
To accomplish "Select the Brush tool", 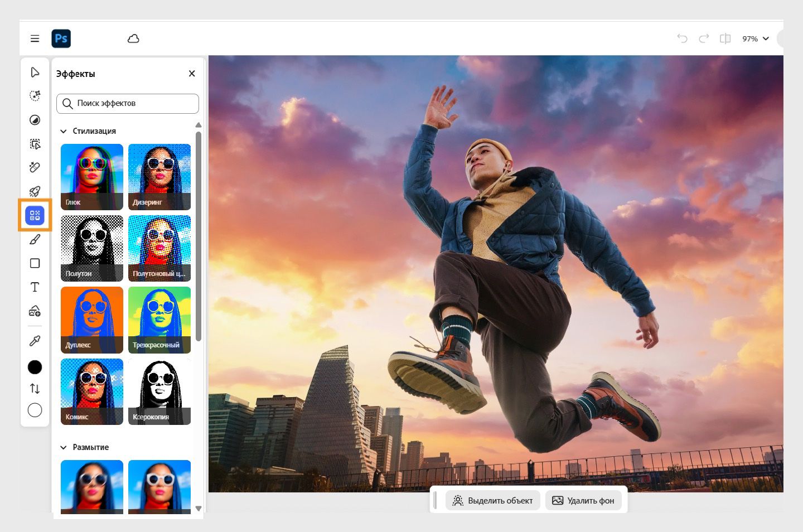I will point(35,239).
